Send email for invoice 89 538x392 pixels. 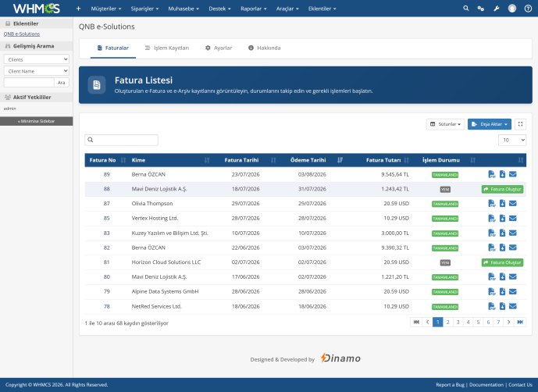[x=512, y=174]
